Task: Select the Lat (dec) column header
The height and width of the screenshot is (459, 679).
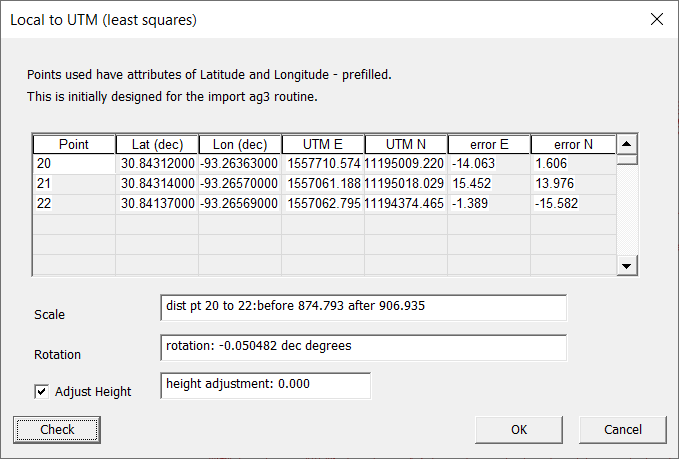Action: 157,144
